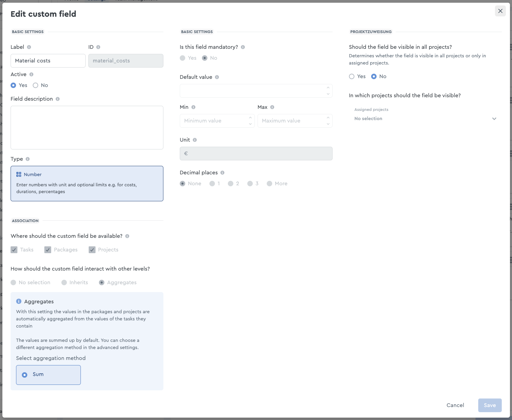Click the Default value stepper arrows
512x420 pixels.
tap(328, 91)
